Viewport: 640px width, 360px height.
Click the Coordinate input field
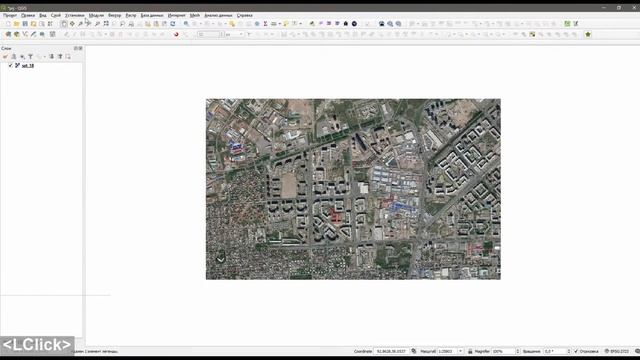(x=391, y=351)
